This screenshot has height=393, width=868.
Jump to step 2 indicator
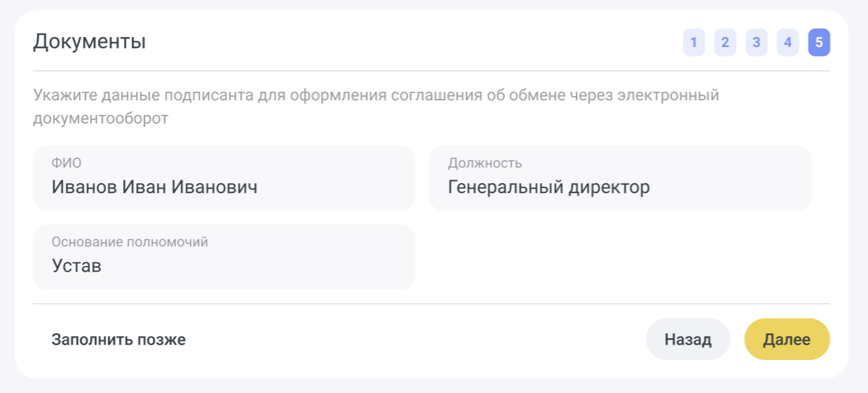point(725,43)
